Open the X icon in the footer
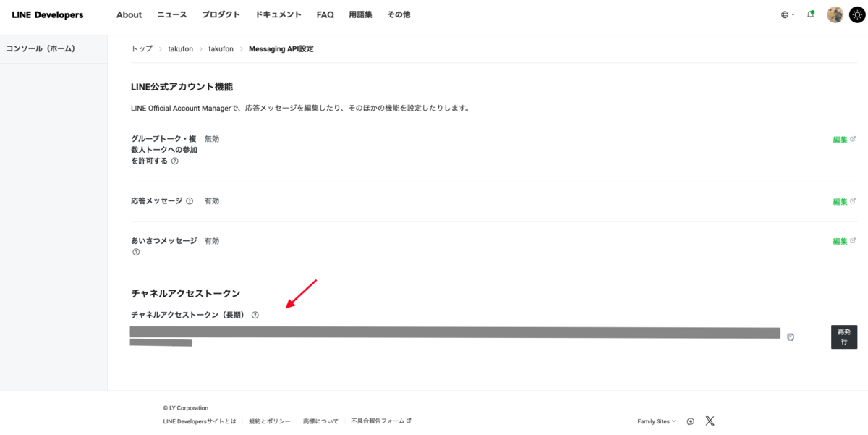The width and height of the screenshot is (868, 435). (x=710, y=421)
